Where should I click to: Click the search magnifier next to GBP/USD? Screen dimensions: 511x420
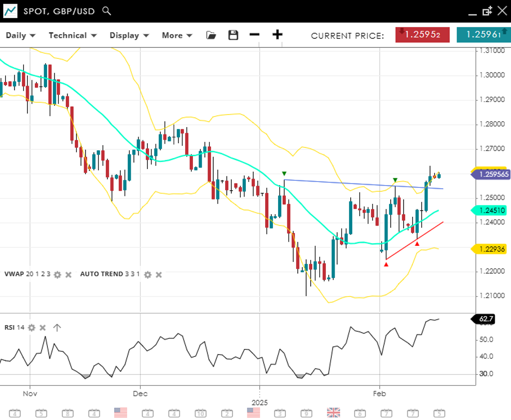click(x=106, y=11)
